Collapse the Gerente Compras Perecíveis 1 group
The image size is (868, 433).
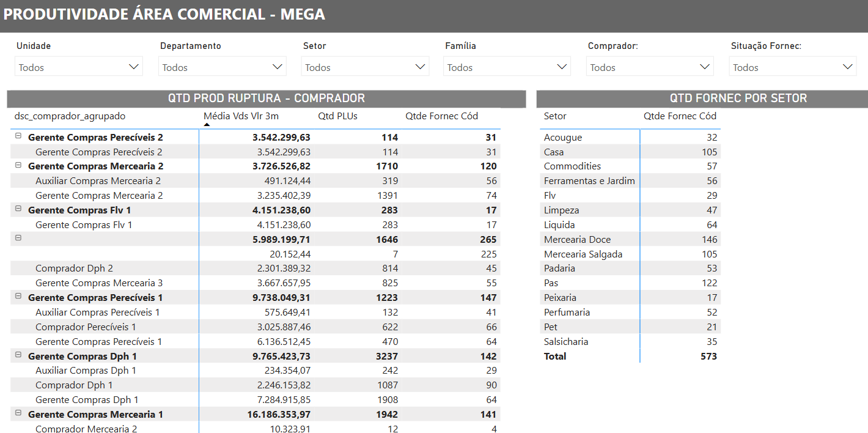[18, 297]
